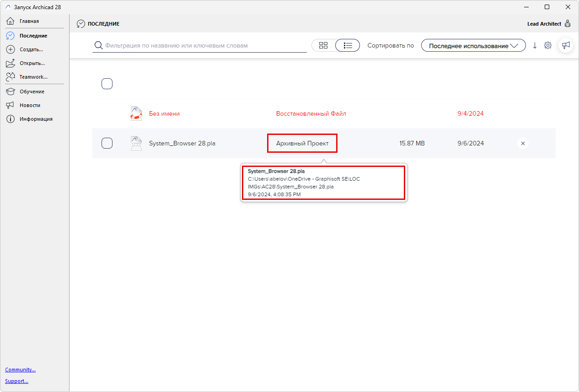Click the 9/6/2024 date in the row
The image size is (579, 392).
tap(471, 143)
